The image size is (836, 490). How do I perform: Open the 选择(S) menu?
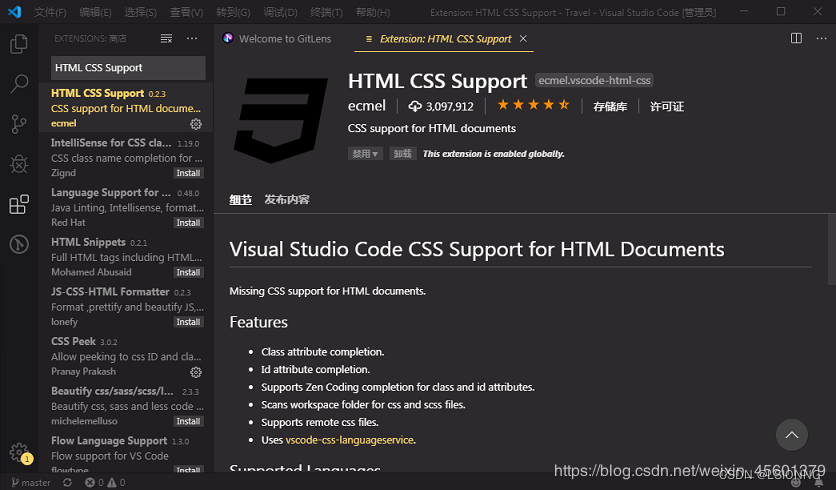tap(140, 12)
